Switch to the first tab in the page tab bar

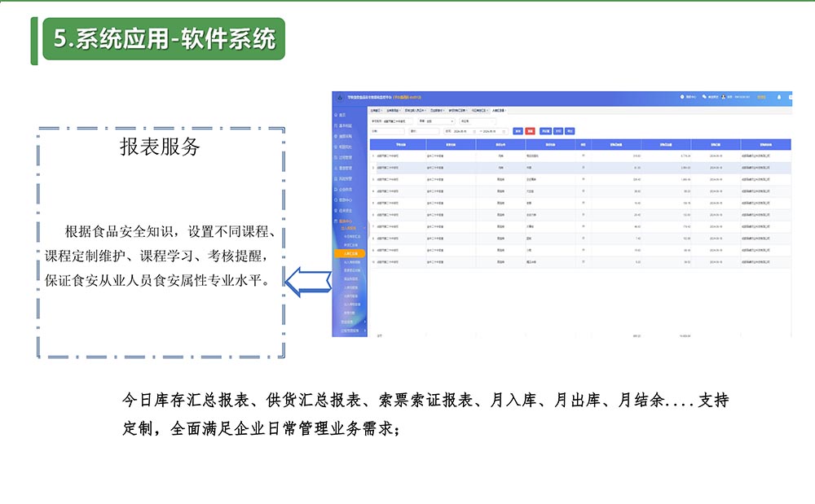point(376,109)
